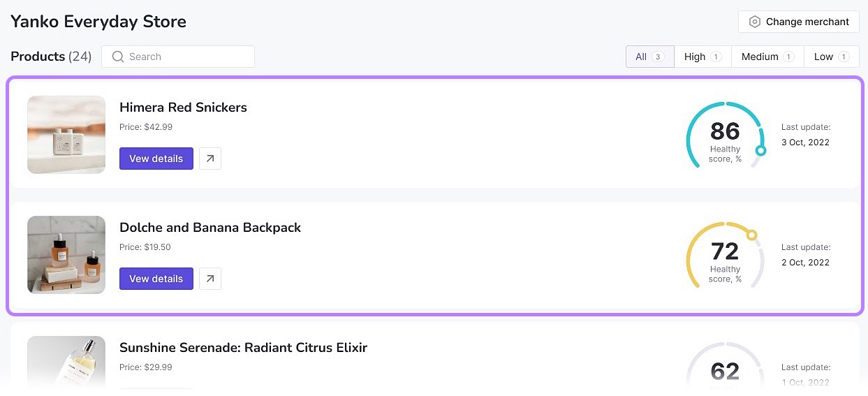Viewport: 868px width, 396px height.
Task: Focus the product Search field
Action: coord(185,57)
